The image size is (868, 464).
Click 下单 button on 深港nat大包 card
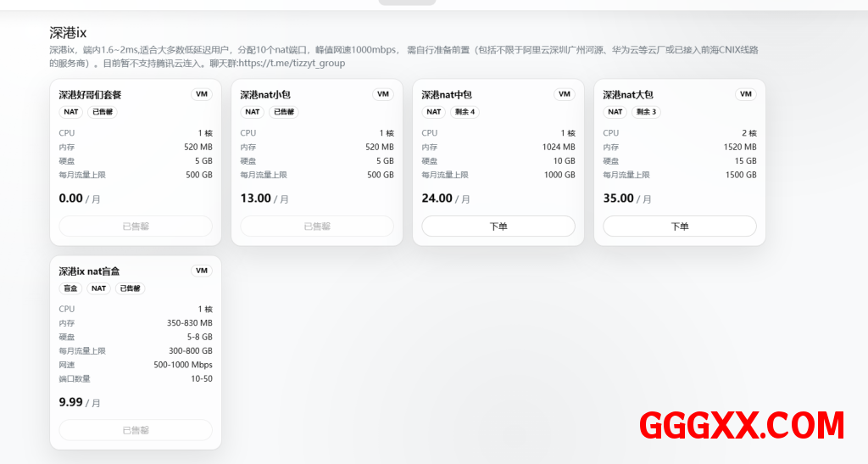click(x=679, y=226)
